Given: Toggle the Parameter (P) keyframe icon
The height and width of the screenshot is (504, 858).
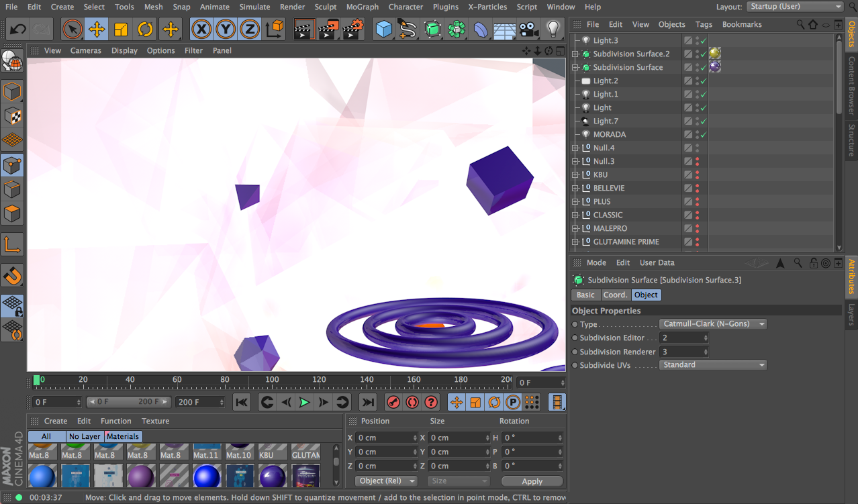Looking at the screenshot, I should tap(513, 402).
